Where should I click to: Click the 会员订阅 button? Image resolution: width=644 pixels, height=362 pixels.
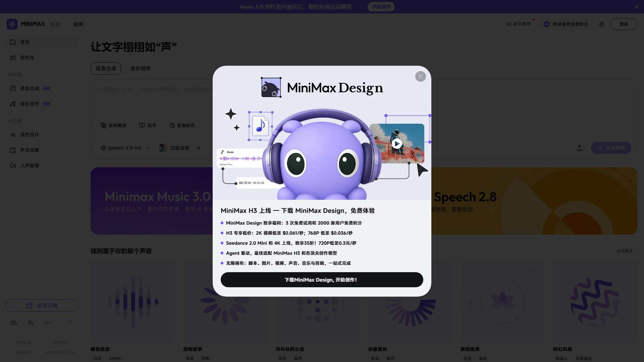point(42,305)
